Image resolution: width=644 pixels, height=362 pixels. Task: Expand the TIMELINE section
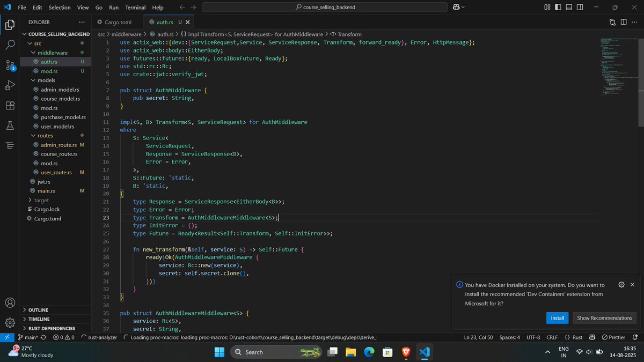pos(56,319)
